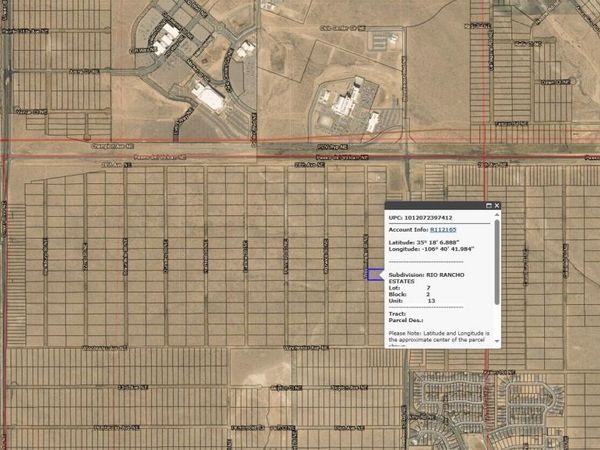This screenshot has width=600, height=450.
Task: Click the Lot 7 row
Action: pyautogui.click(x=409, y=288)
